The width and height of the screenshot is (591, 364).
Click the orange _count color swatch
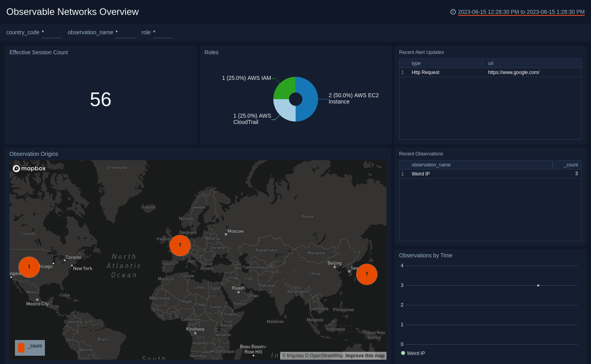click(x=21, y=347)
